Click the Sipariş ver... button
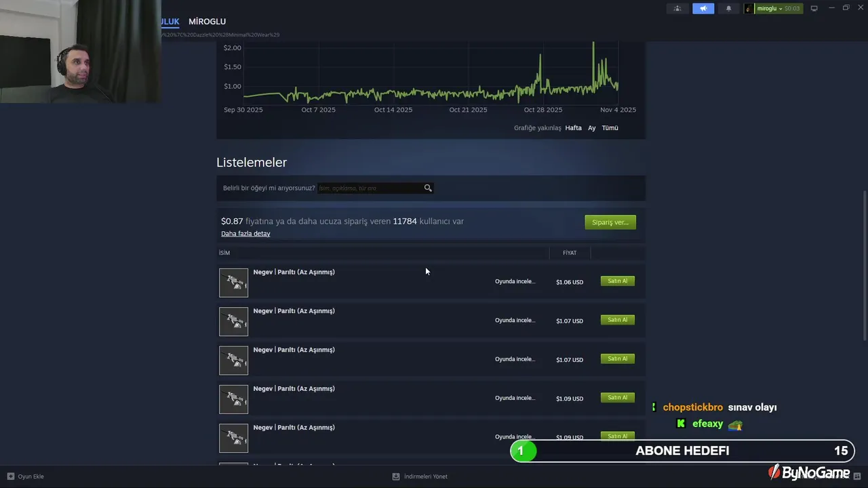The height and width of the screenshot is (488, 868). (610, 222)
